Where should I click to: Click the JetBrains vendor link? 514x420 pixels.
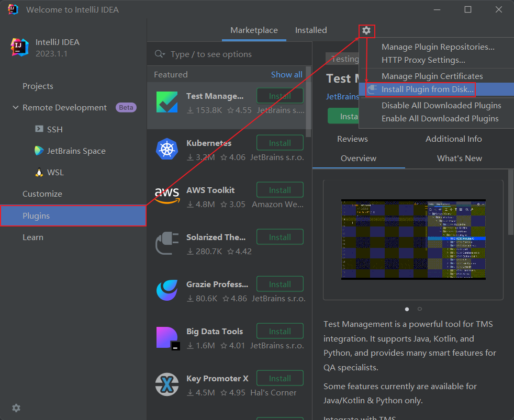click(342, 96)
